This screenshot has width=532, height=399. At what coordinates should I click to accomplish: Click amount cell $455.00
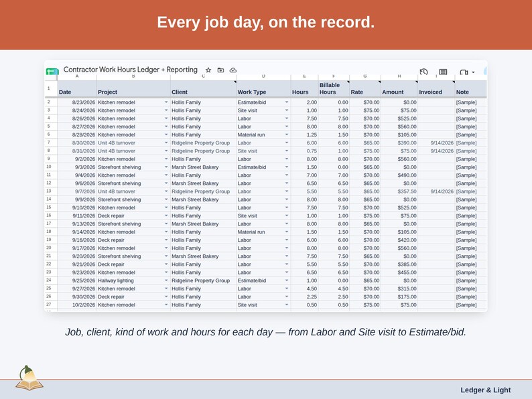(399, 272)
